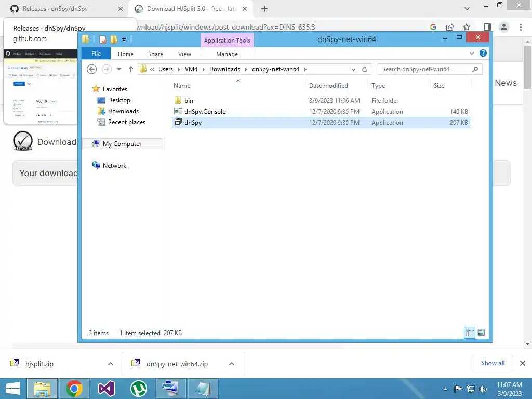Click New folder icon in quick access toolbar

pos(114,39)
